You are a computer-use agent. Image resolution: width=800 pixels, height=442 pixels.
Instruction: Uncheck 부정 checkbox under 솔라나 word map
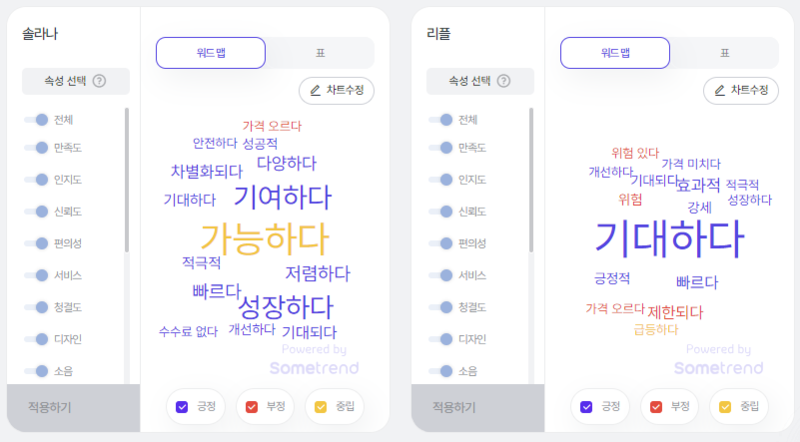tap(252, 407)
